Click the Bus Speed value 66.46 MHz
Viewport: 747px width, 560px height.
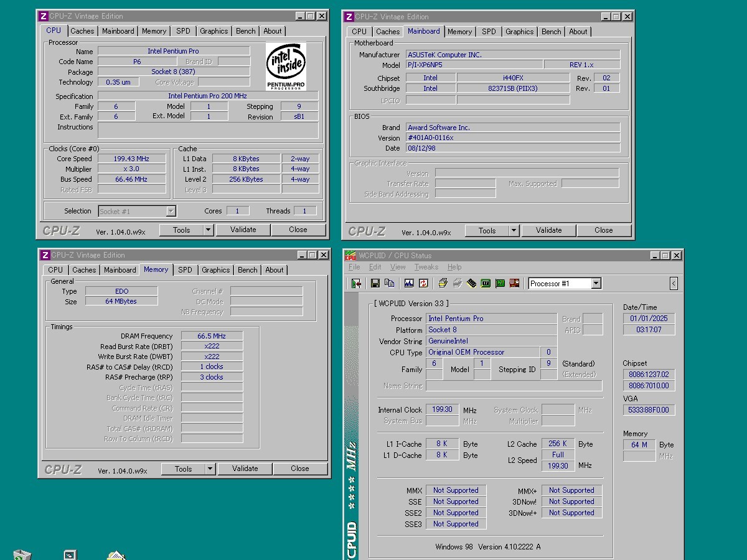(131, 180)
